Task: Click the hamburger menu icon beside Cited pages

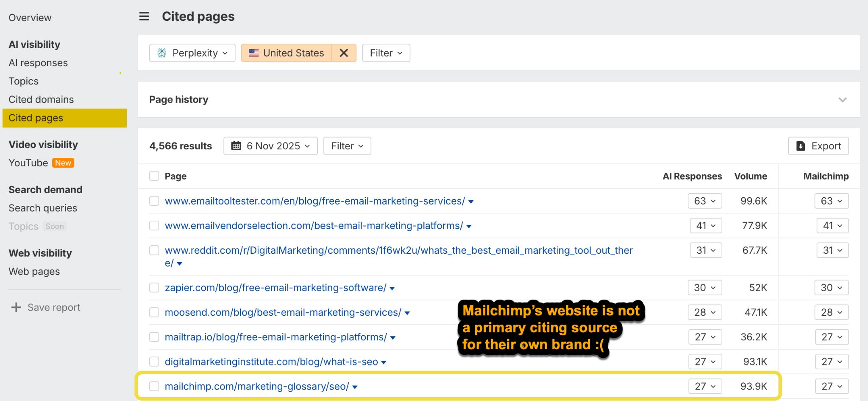Action: click(x=144, y=17)
